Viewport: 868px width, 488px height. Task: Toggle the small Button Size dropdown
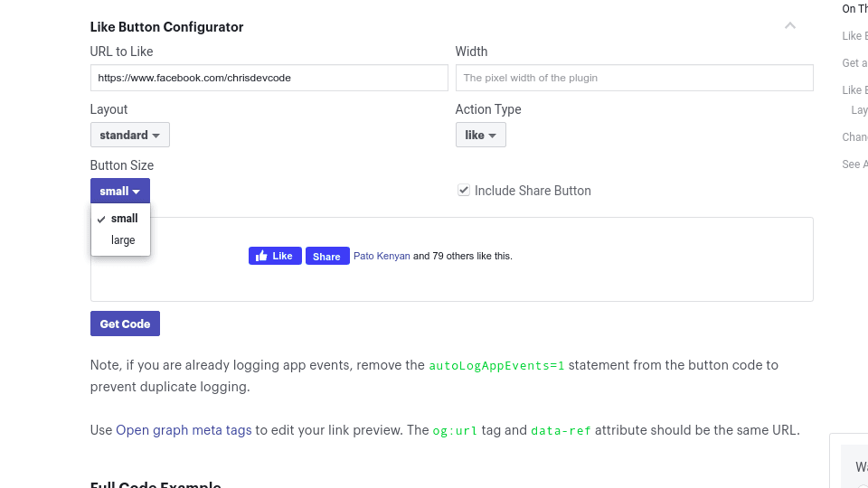(x=120, y=191)
